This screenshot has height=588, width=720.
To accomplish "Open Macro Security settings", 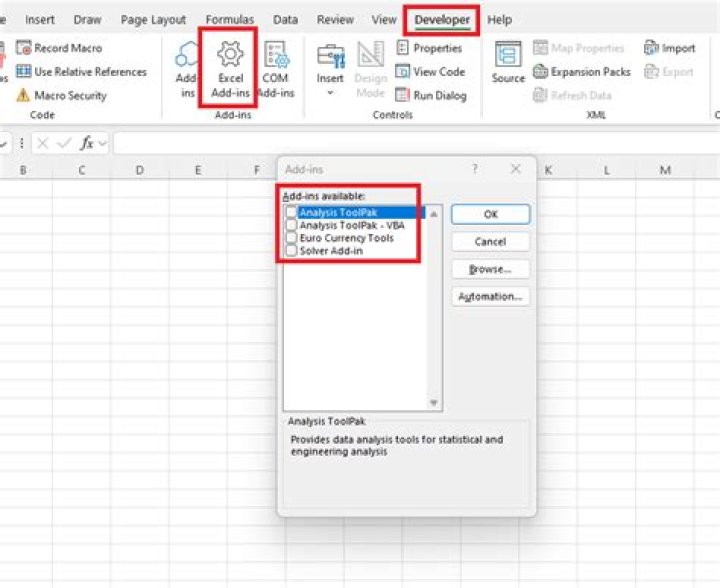I will coord(61,95).
